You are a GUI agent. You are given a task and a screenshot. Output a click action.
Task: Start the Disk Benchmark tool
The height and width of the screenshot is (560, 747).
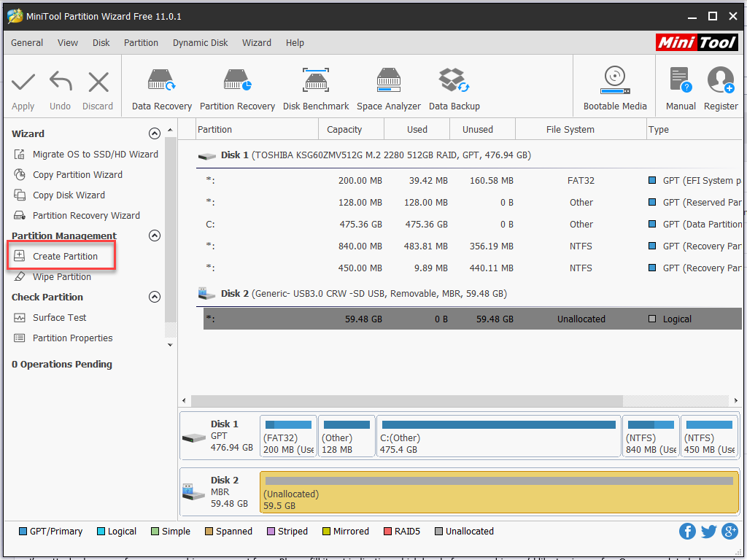(x=316, y=89)
